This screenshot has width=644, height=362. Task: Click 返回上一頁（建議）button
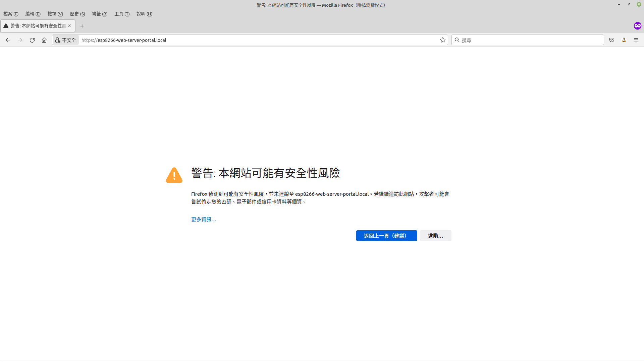(386, 236)
